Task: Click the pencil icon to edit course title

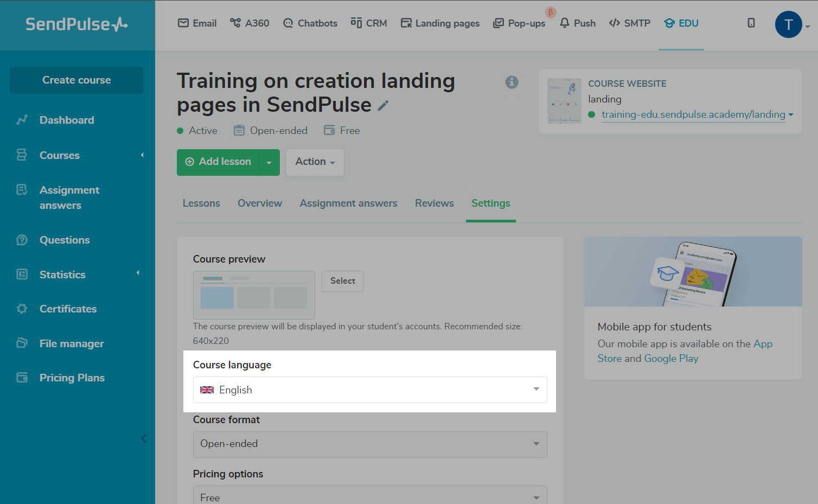Action: pyautogui.click(x=383, y=106)
